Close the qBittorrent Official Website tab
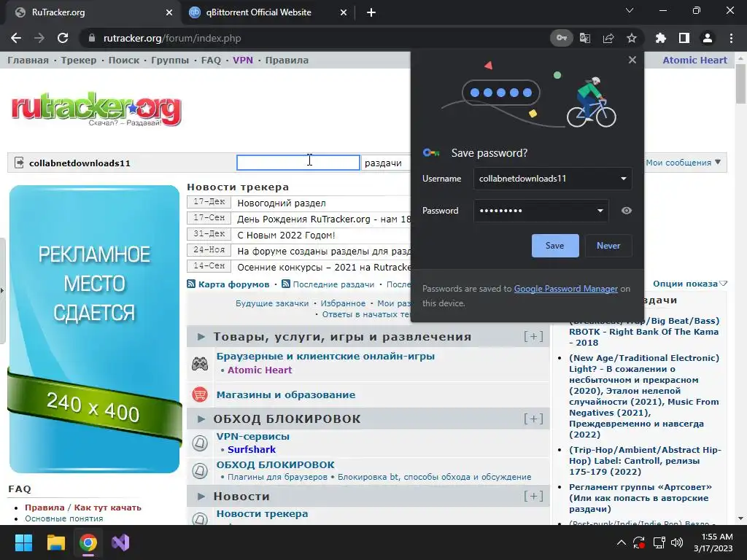The image size is (747, 560). coord(344,12)
